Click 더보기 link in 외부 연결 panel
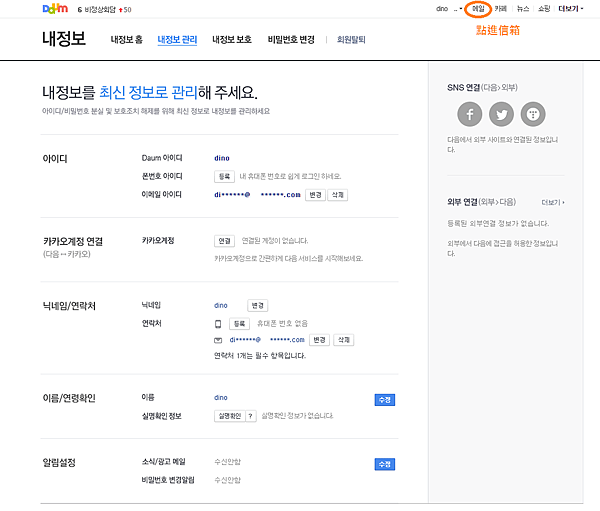Viewport: 600px width, 511px height. [x=553, y=202]
